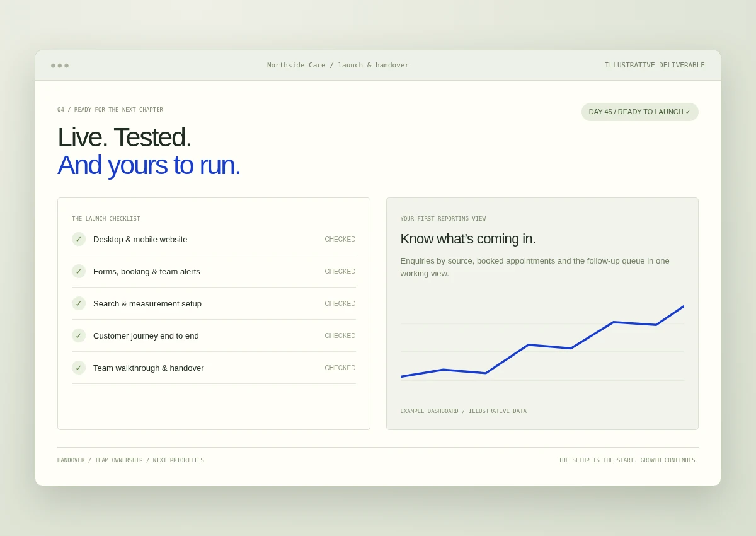The width and height of the screenshot is (756, 536).
Task: Click the checkmark beside Desktop & mobile website
Action: coord(79,239)
